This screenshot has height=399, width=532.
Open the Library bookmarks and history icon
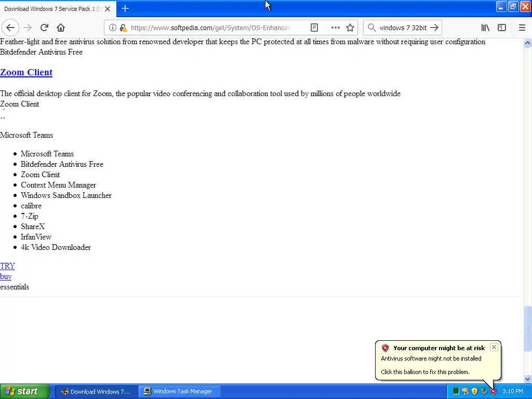point(485,28)
